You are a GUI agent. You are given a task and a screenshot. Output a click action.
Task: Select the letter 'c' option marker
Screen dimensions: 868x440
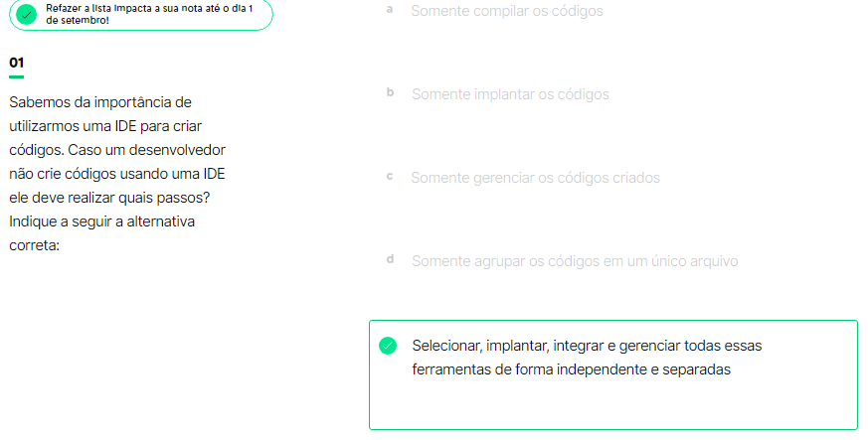coord(389,176)
